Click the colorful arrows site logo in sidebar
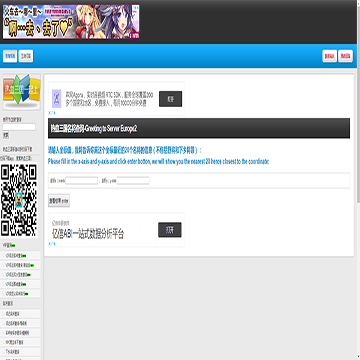Image resolution: width=360 pixels, height=360 pixels. pyautogui.click(x=22, y=92)
